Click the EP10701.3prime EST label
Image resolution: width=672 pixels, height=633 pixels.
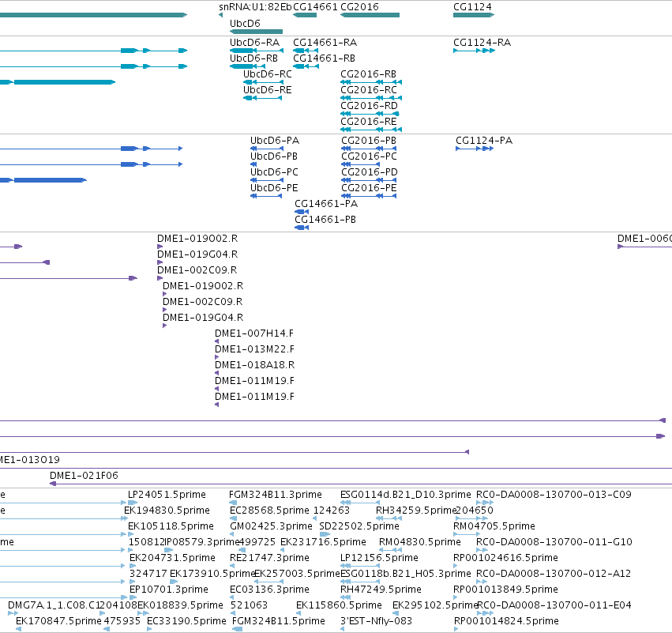coord(169,590)
